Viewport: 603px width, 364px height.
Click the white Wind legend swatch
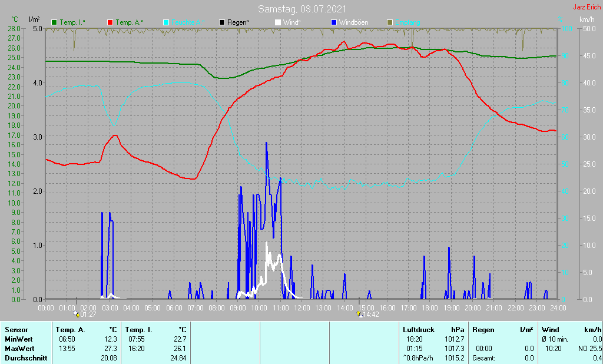coord(278,22)
